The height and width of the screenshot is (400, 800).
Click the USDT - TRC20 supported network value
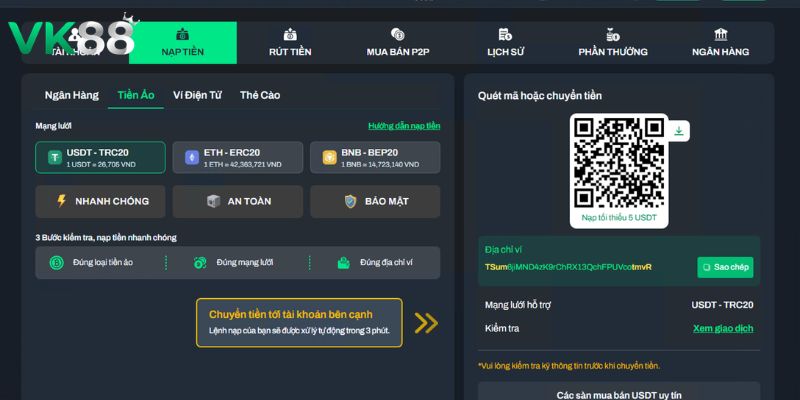pyautogui.click(x=722, y=305)
